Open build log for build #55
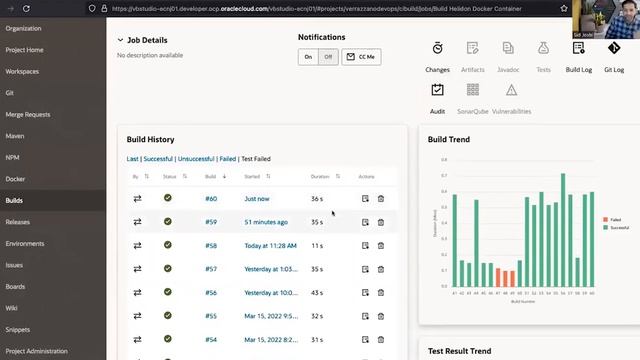 pos(365,316)
